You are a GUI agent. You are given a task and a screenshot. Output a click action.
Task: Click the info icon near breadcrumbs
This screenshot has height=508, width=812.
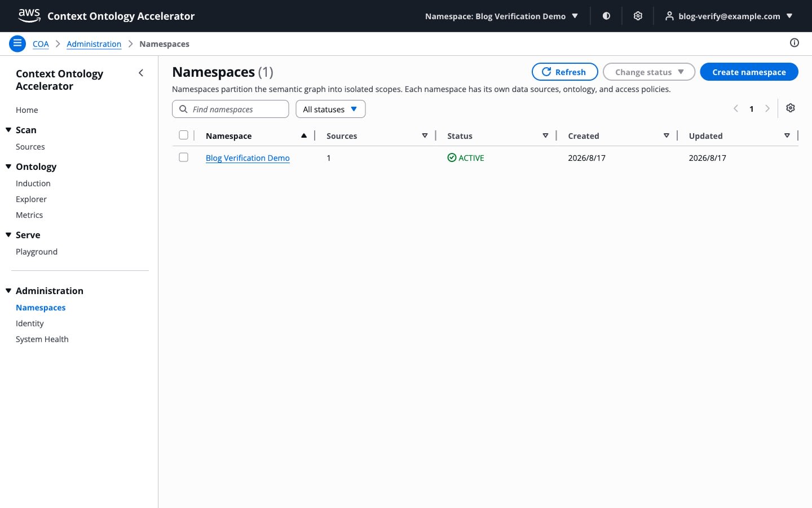(795, 43)
